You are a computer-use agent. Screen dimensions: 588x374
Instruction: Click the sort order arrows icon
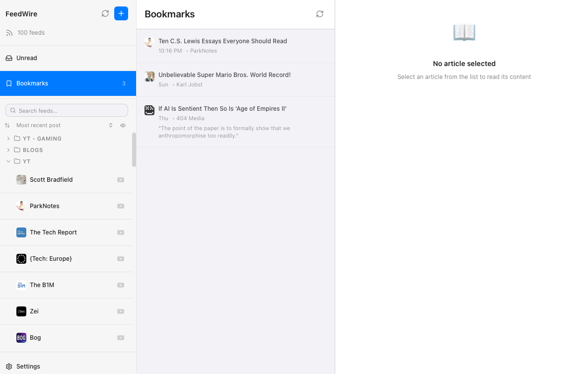click(x=7, y=125)
